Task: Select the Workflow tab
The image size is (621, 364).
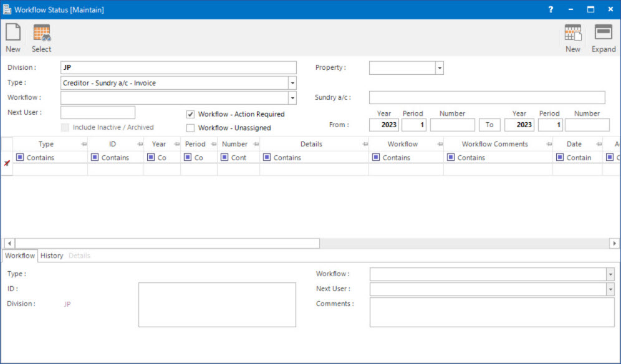Action: 19,256
